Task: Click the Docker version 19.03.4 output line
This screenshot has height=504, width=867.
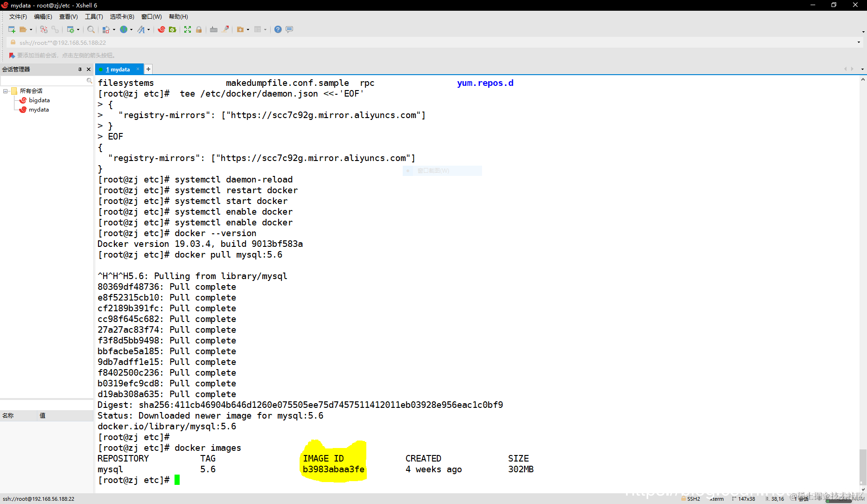Action: (x=200, y=244)
